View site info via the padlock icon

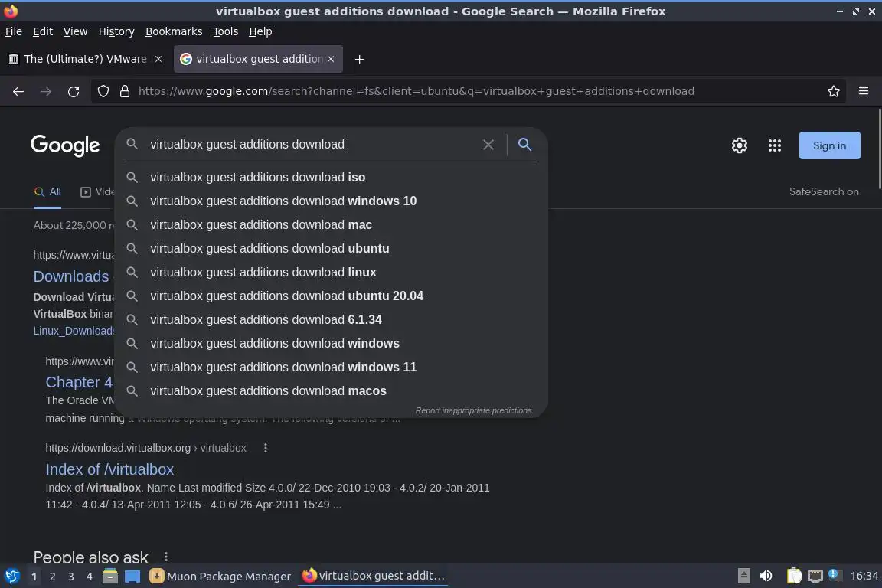[x=125, y=91]
